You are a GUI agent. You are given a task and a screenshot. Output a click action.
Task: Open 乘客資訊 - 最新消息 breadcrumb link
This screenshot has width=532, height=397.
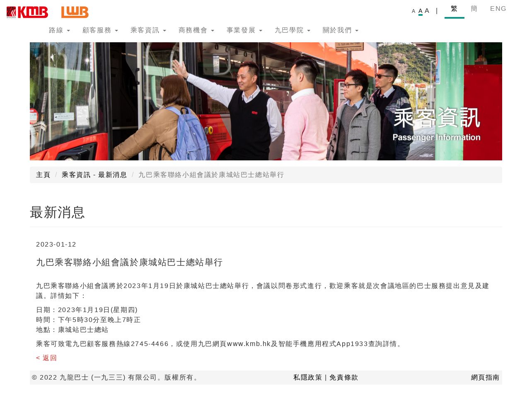(x=94, y=175)
